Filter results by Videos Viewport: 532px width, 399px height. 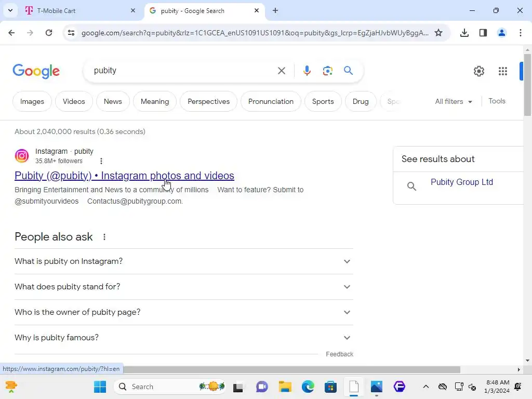pos(74,101)
